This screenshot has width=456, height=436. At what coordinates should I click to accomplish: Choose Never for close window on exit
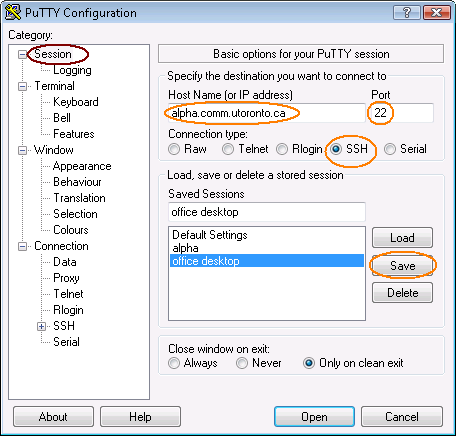click(242, 363)
